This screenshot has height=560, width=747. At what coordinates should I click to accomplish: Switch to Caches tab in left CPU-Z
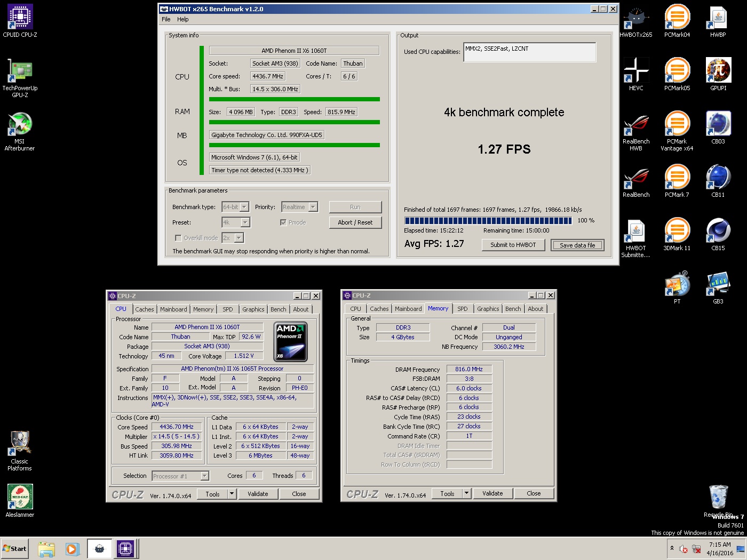click(x=144, y=309)
